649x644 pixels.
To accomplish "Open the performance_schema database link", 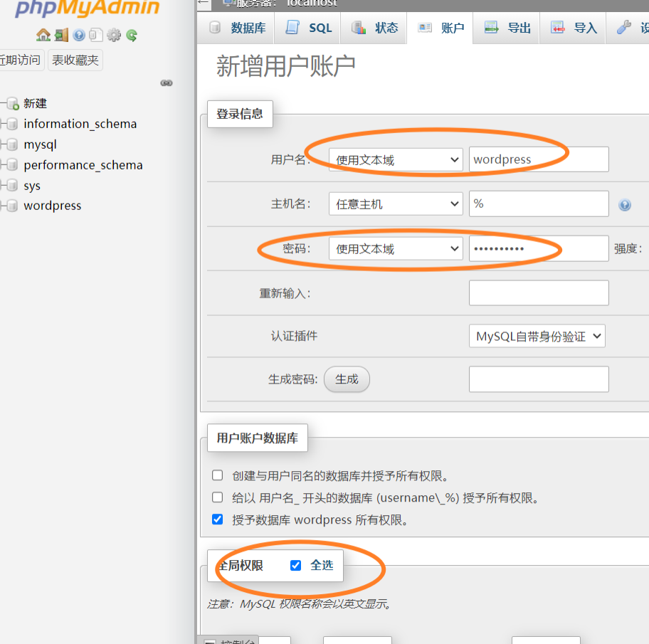I will pos(83,164).
